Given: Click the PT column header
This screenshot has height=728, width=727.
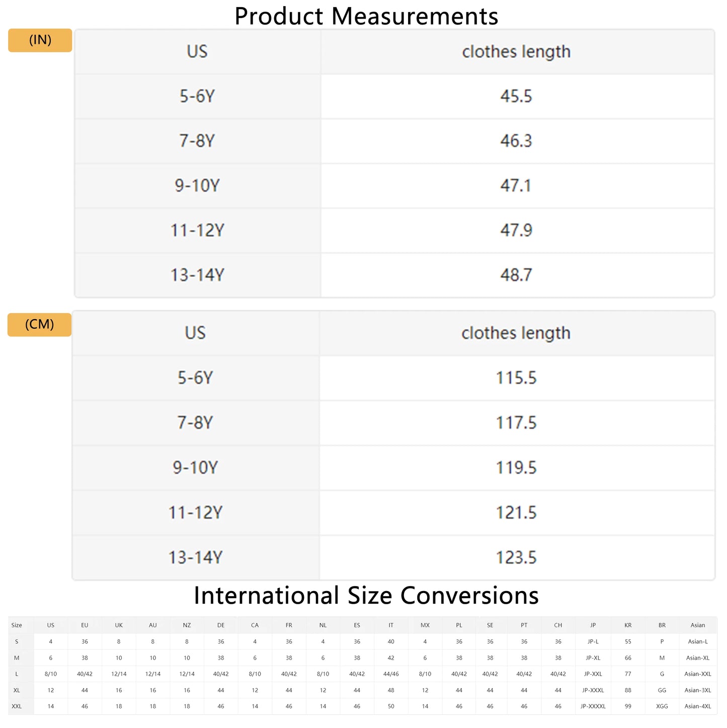Looking at the screenshot, I should click(524, 625).
